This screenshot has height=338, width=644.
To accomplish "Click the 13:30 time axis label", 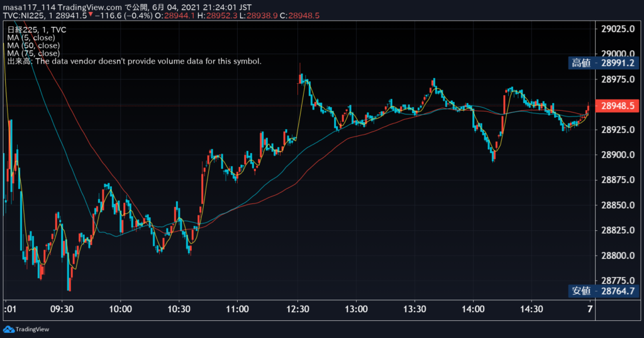I will click(x=414, y=309).
